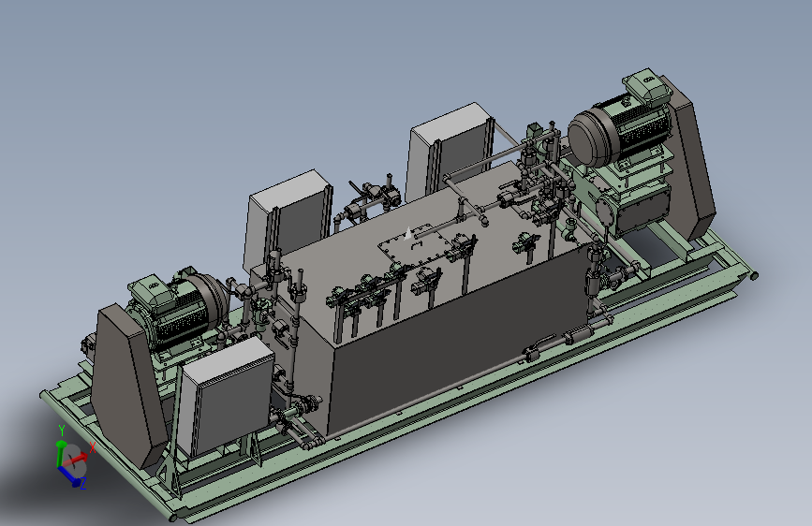Click the green Y axis of the triad
The image size is (812, 526).
60,454
